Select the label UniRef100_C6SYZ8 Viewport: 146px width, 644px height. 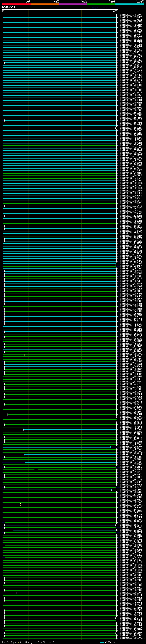point(131,47)
